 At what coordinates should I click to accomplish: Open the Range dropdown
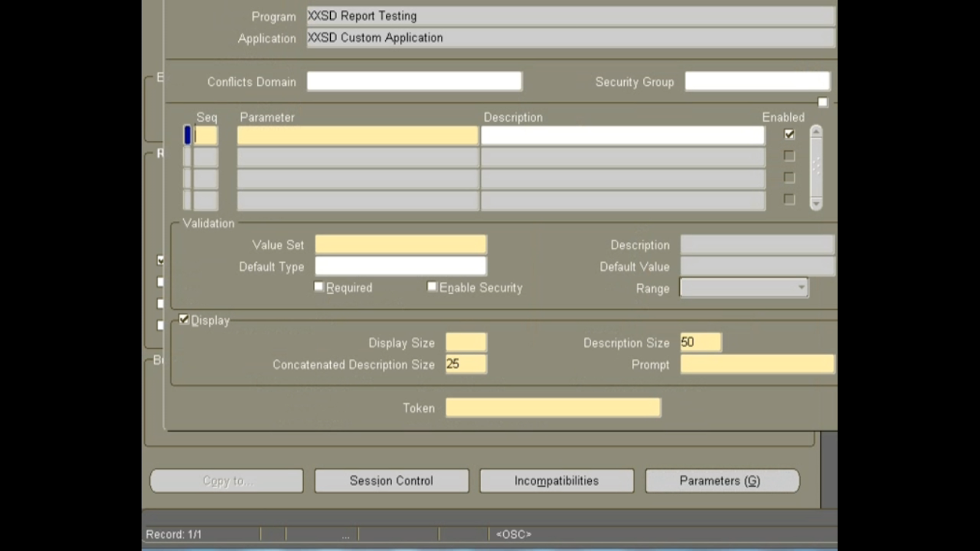801,288
